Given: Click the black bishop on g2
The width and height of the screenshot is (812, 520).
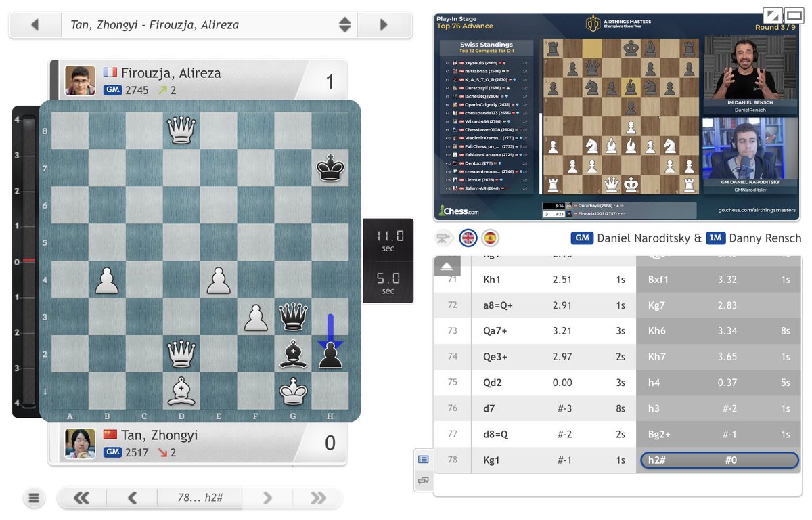Looking at the screenshot, I should click(293, 354).
